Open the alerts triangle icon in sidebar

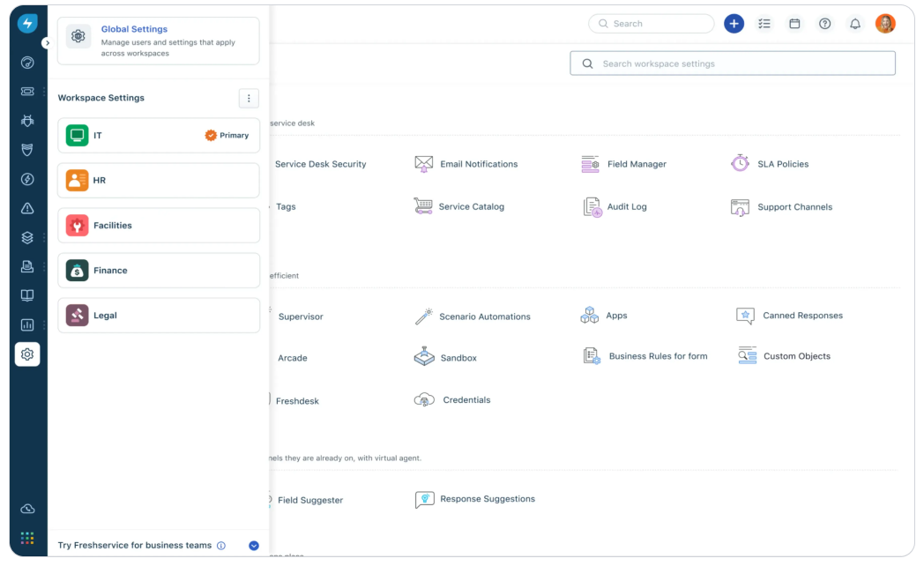(27, 208)
